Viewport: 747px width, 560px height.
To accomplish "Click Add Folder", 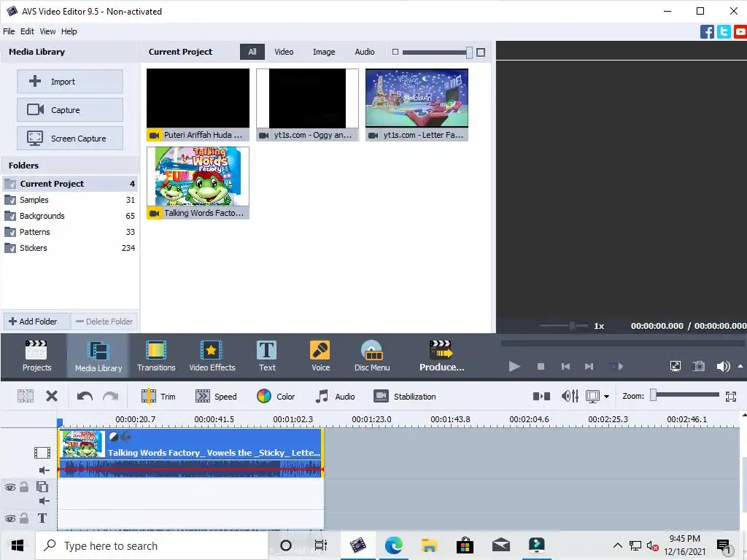I will click(x=36, y=322).
